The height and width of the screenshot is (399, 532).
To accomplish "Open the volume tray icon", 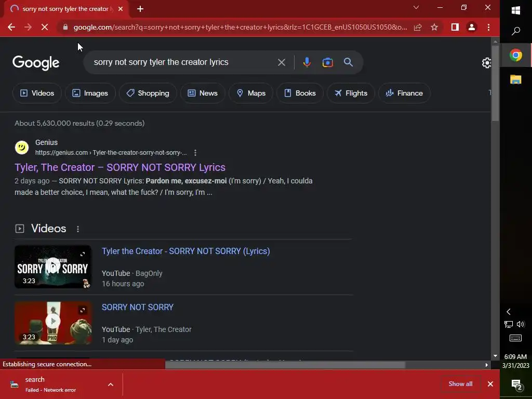I will (521, 324).
